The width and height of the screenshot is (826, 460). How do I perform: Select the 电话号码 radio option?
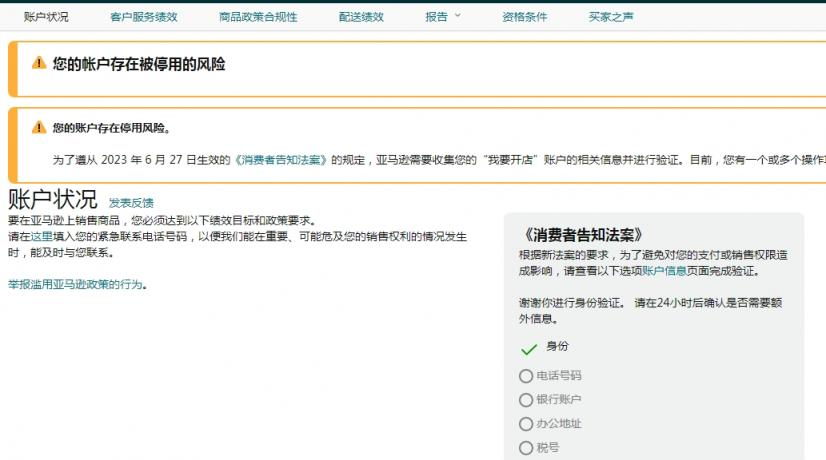tap(526, 376)
